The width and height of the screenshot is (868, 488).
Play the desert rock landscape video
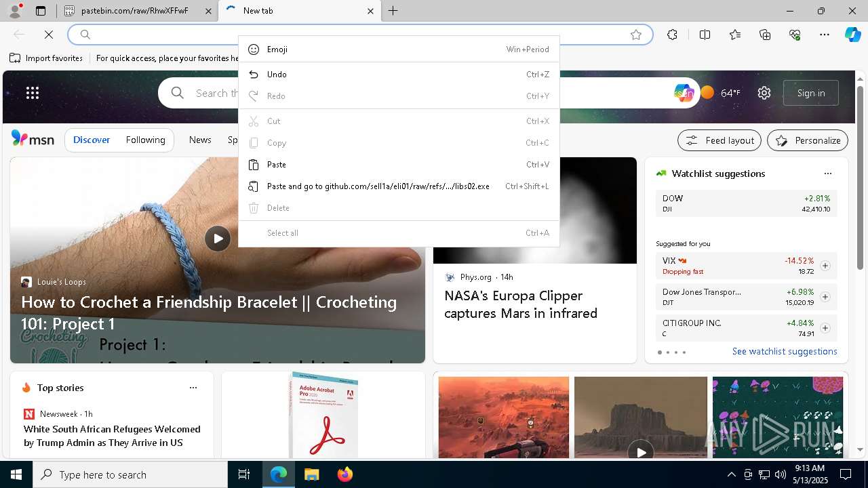coord(641,451)
